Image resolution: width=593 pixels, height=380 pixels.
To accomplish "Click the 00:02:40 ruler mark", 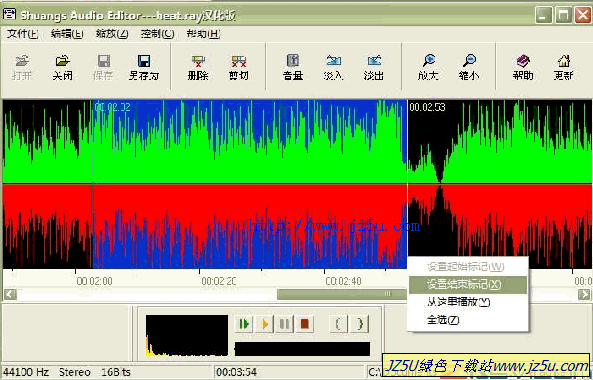I will point(343,281).
